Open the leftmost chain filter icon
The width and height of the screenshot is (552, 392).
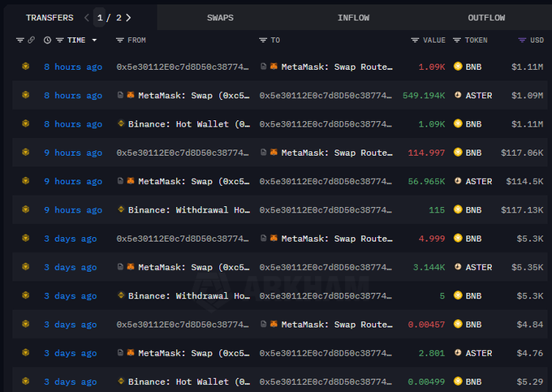click(x=20, y=40)
